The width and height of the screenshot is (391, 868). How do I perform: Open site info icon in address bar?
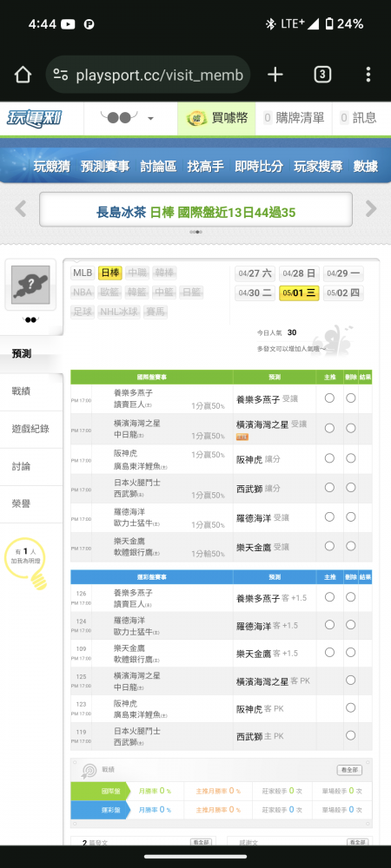point(60,75)
